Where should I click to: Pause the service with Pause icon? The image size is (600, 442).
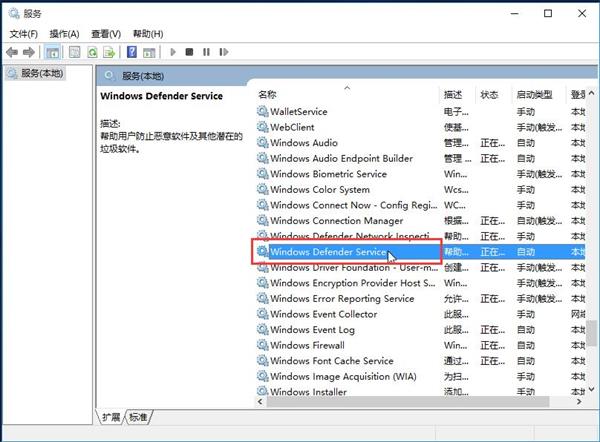(206, 52)
